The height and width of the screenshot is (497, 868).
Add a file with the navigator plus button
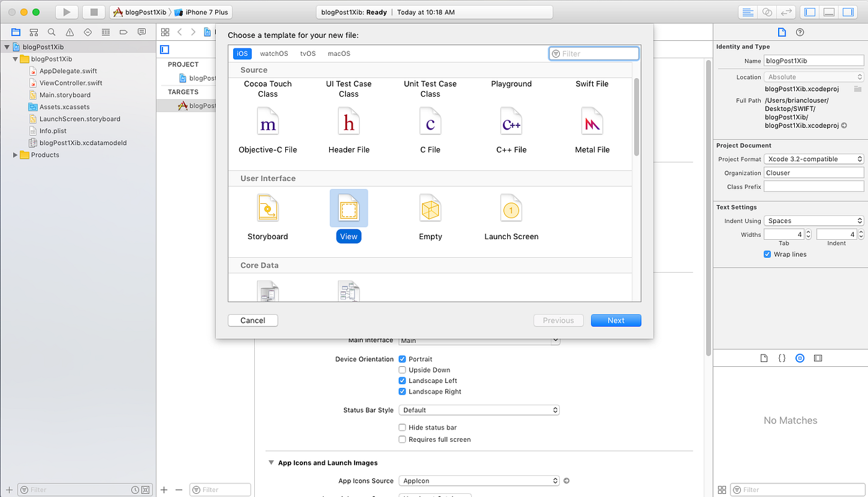tap(9, 490)
